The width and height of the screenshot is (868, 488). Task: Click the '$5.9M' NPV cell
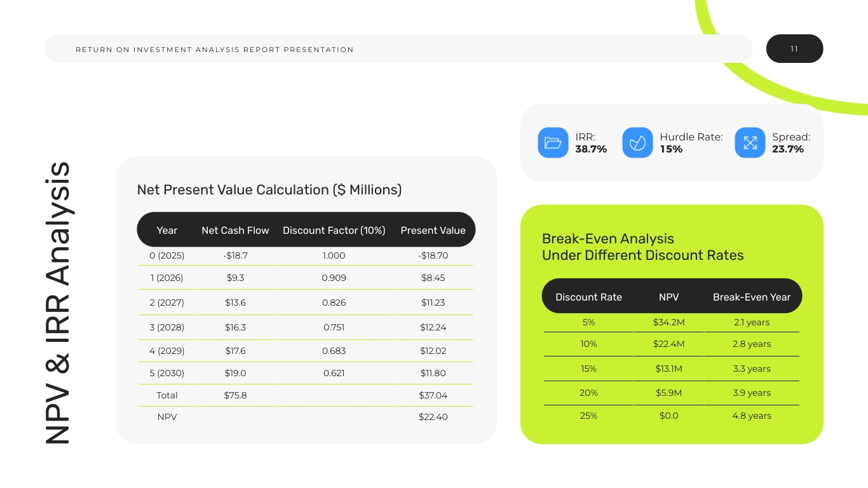669,393
